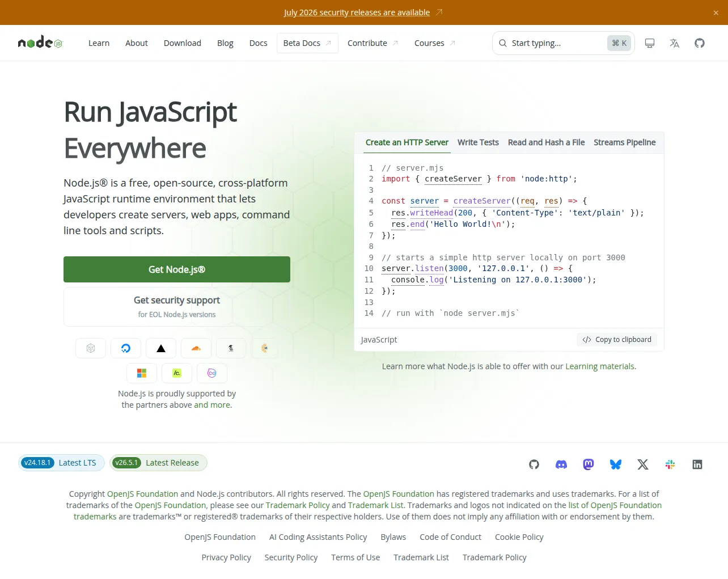Click the orange sunburst 'M' partner logo
The height and width of the screenshot is (579, 728).
(264, 348)
